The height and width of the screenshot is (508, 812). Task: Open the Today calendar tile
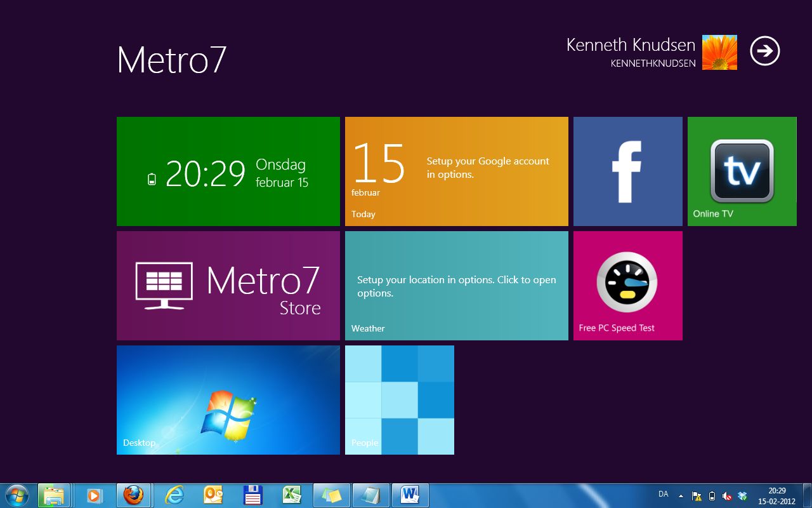pyautogui.click(x=456, y=171)
